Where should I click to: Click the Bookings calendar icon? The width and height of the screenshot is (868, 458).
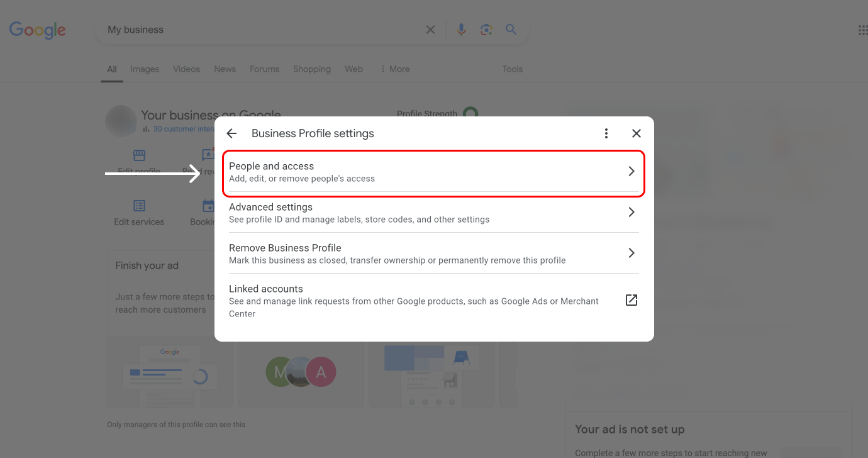click(x=208, y=206)
